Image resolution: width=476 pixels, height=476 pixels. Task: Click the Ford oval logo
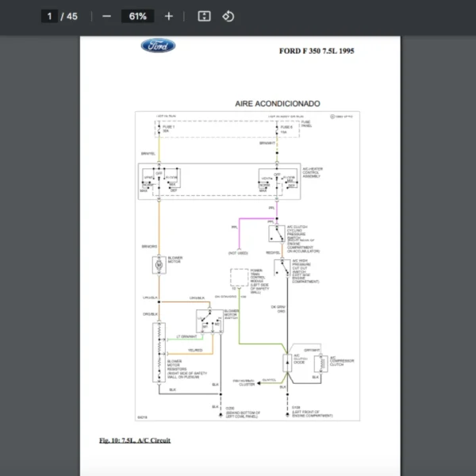(x=159, y=46)
